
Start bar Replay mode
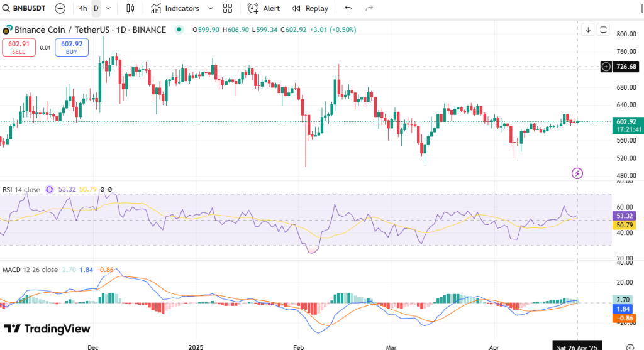tap(309, 8)
